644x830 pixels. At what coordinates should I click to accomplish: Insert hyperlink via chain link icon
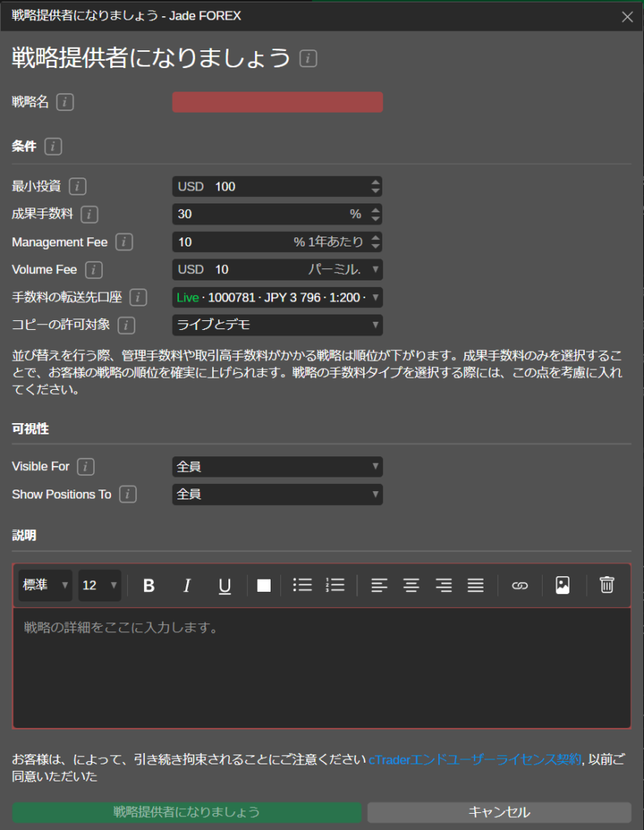tap(519, 585)
